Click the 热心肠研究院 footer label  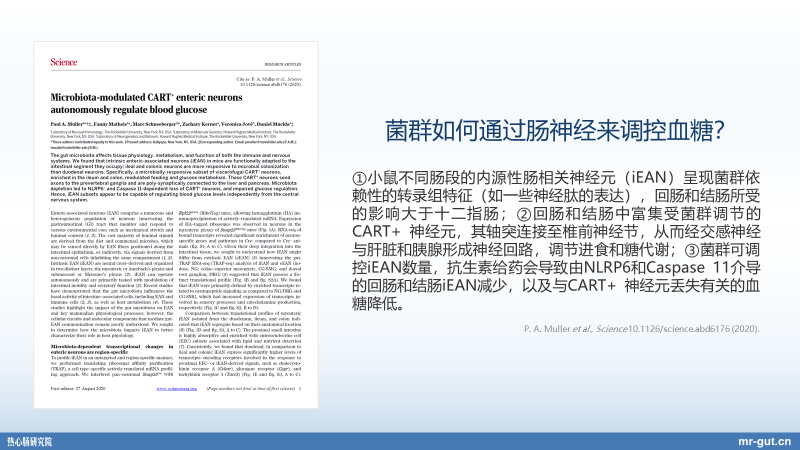31,439
